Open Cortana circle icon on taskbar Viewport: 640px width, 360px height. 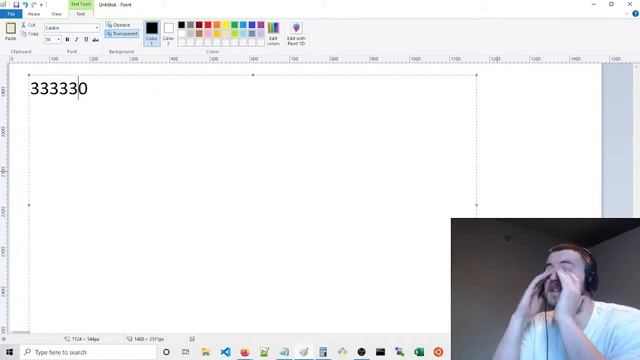click(x=166, y=352)
